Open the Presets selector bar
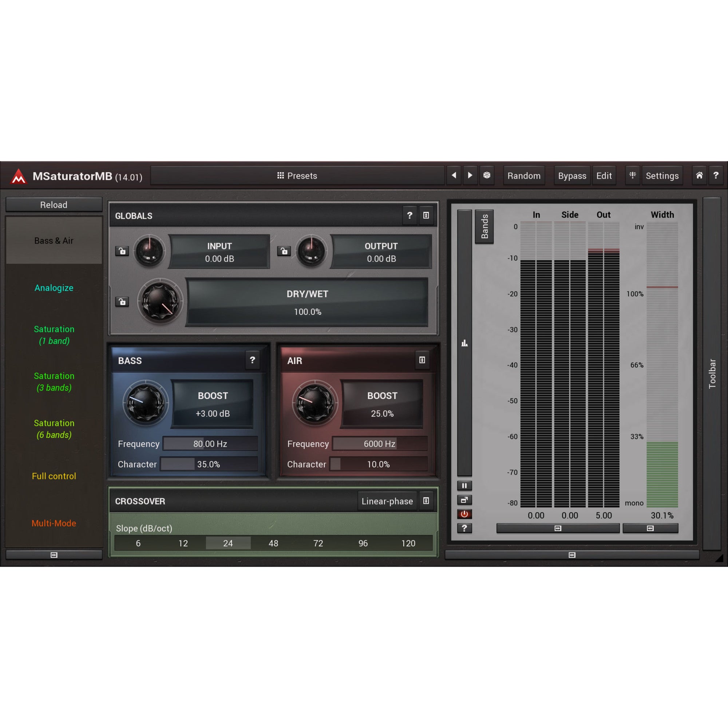The height and width of the screenshot is (728, 728). coord(297,175)
